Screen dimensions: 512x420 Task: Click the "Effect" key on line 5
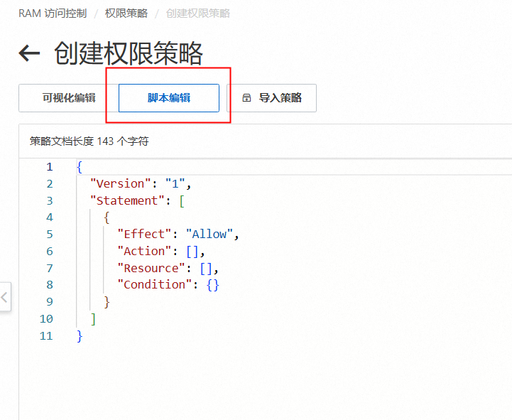pos(144,235)
